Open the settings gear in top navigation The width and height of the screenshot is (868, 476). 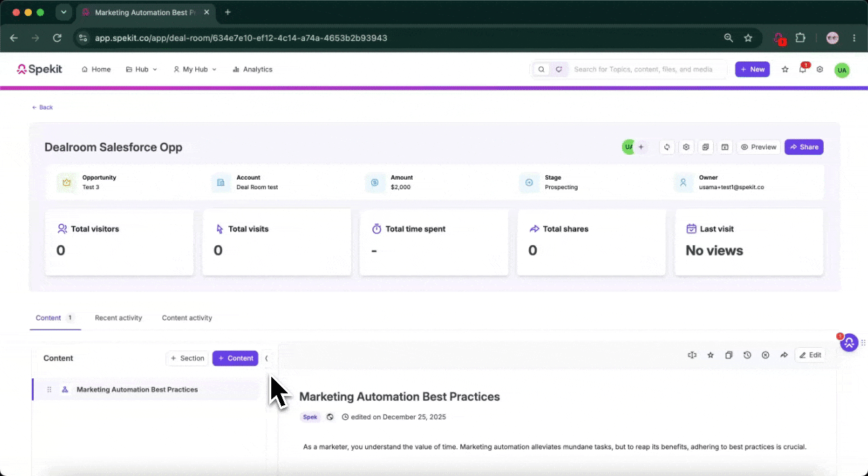820,69
